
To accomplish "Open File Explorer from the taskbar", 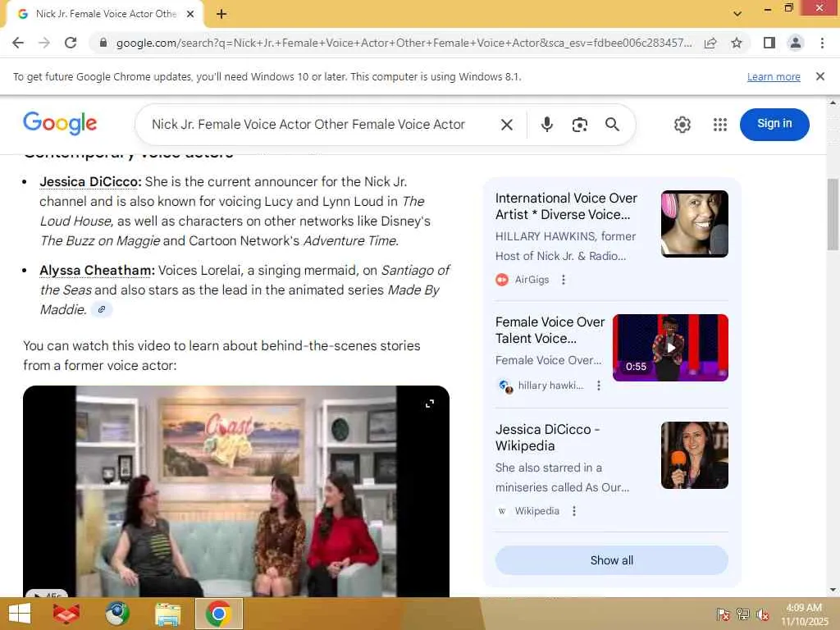I will coord(167,614).
